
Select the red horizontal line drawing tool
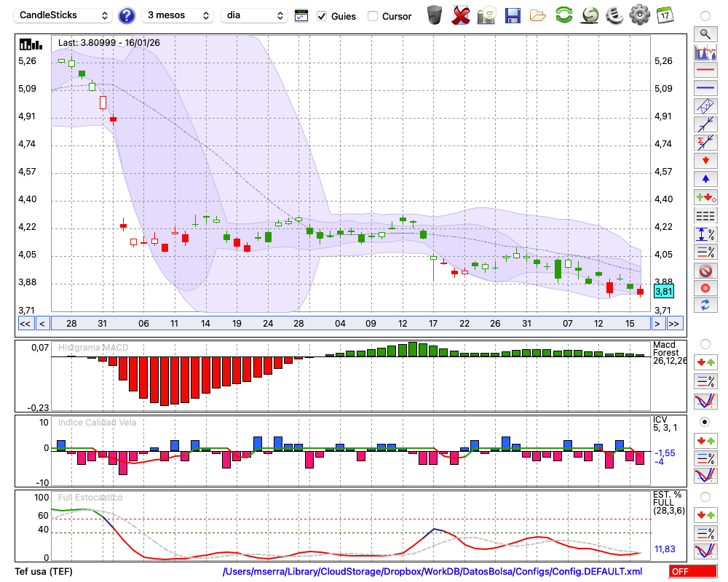click(x=705, y=71)
